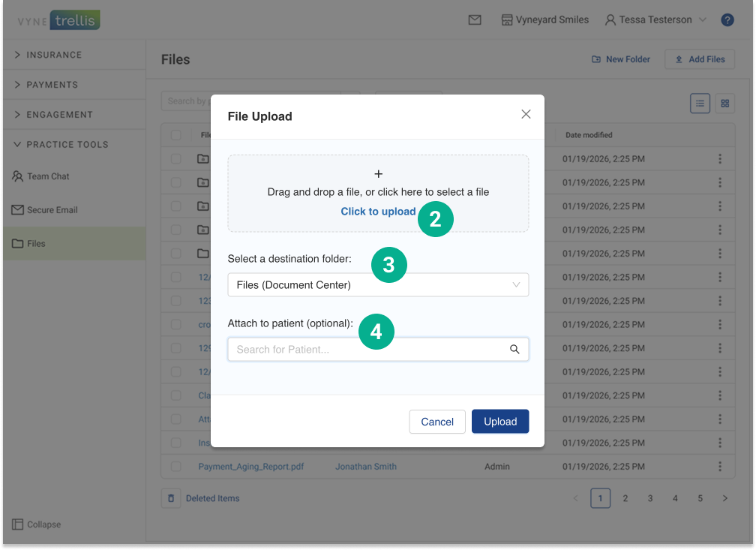756x550 pixels.
Task: Open Deleted Items trash icon
Action: coord(171,498)
